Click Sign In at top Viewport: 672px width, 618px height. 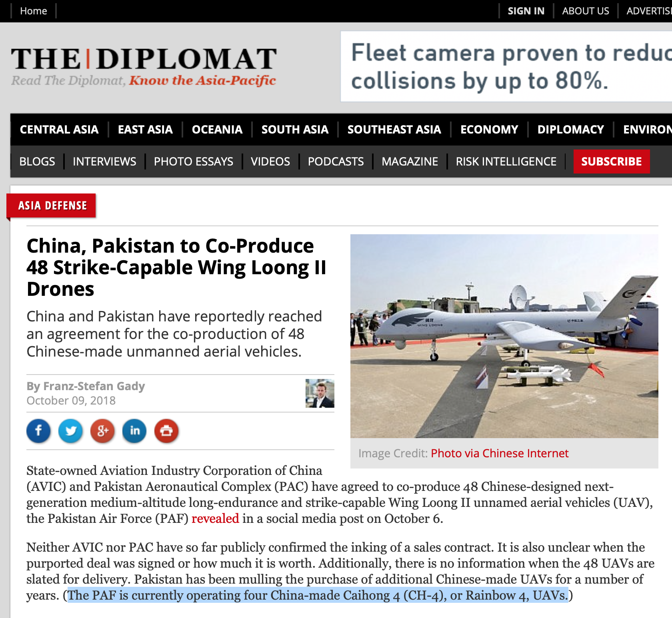[x=526, y=11]
